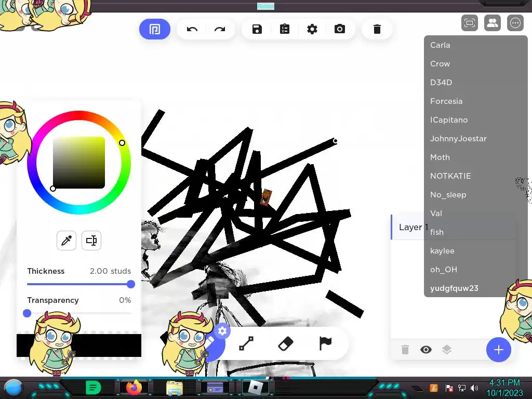The width and height of the screenshot is (532, 399).
Task: Delete layer with the layer panel trash
Action: (405, 350)
